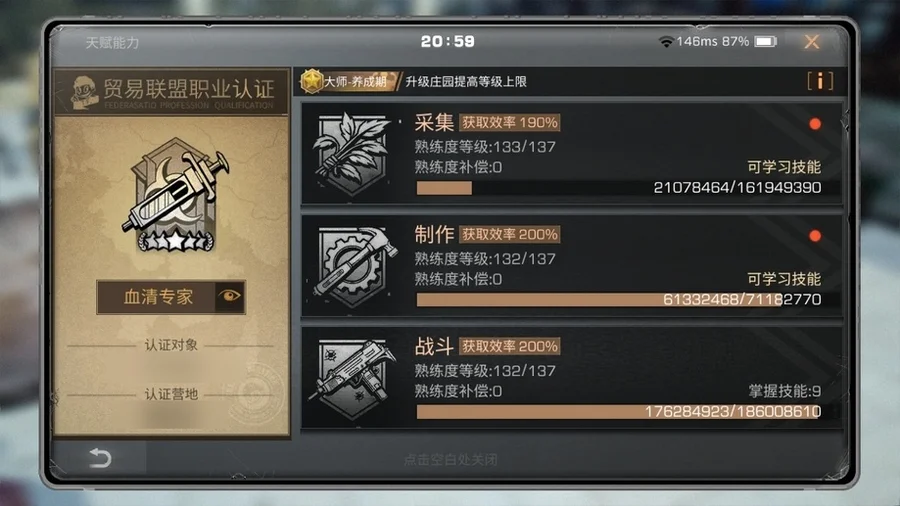Image resolution: width=900 pixels, height=506 pixels.
Task: Click the trade federation mascot logo
Action: 85,92
